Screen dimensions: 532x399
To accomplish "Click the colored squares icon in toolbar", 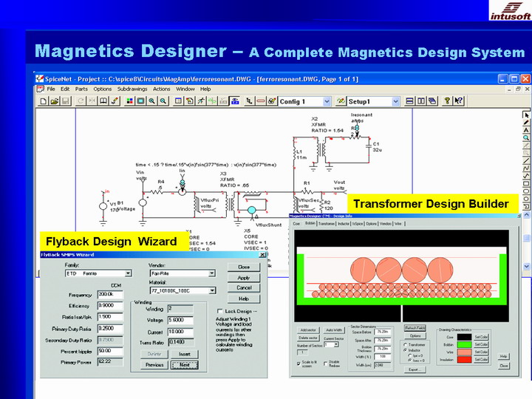I will (x=129, y=101).
